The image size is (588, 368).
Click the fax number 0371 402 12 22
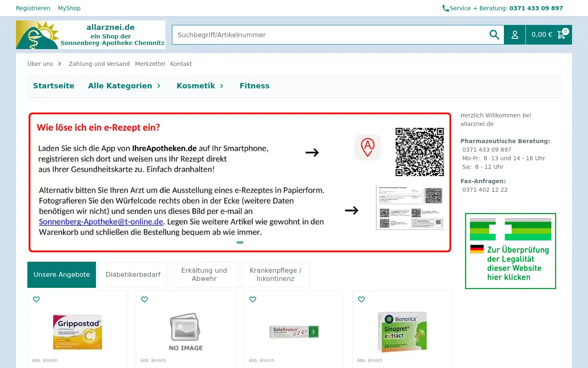[485, 190]
